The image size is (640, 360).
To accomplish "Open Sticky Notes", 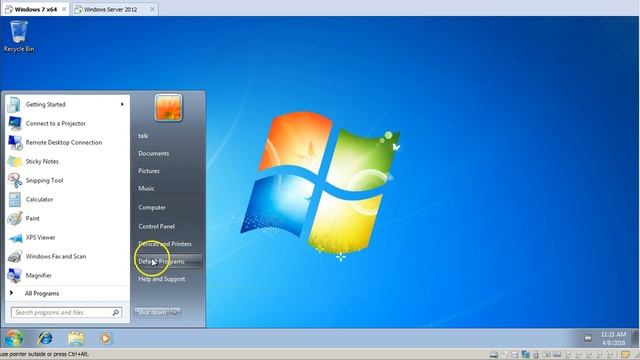I will (67, 161).
